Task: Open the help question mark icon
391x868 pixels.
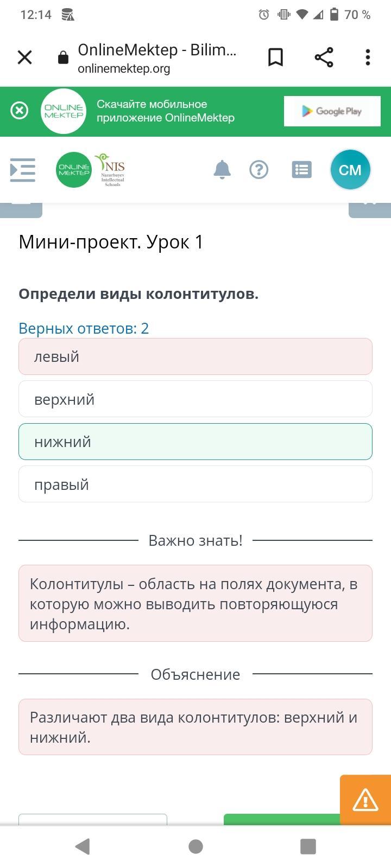Action: [x=258, y=170]
